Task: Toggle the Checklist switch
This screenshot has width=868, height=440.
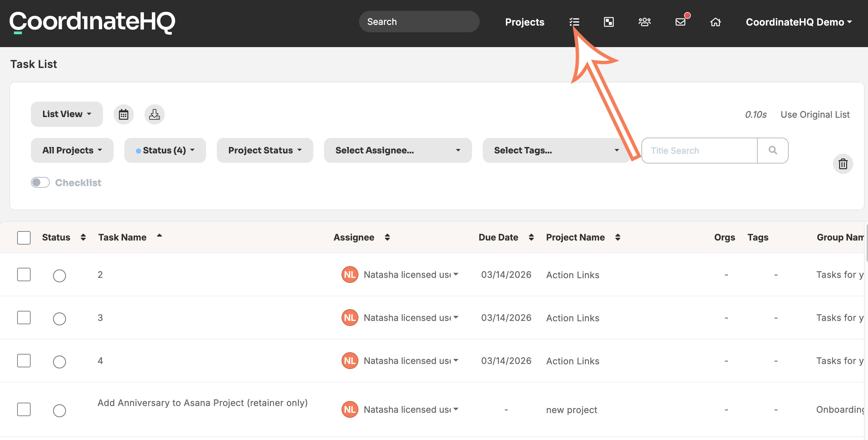Action: pyautogui.click(x=40, y=182)
